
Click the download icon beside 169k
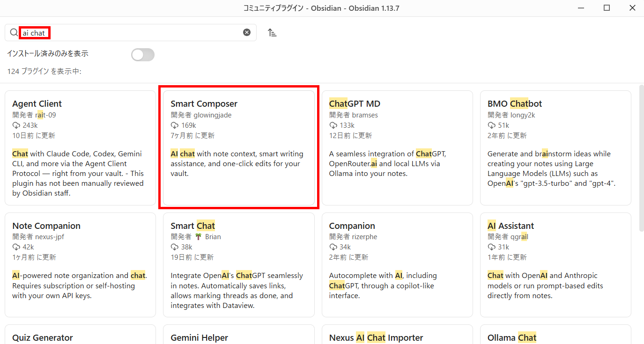175,125
